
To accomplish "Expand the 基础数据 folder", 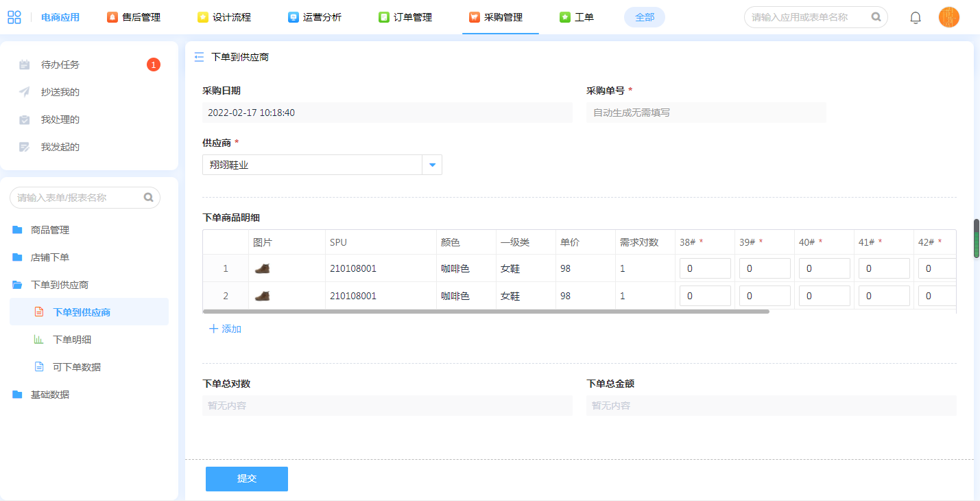I will click(x=50, y=395).
